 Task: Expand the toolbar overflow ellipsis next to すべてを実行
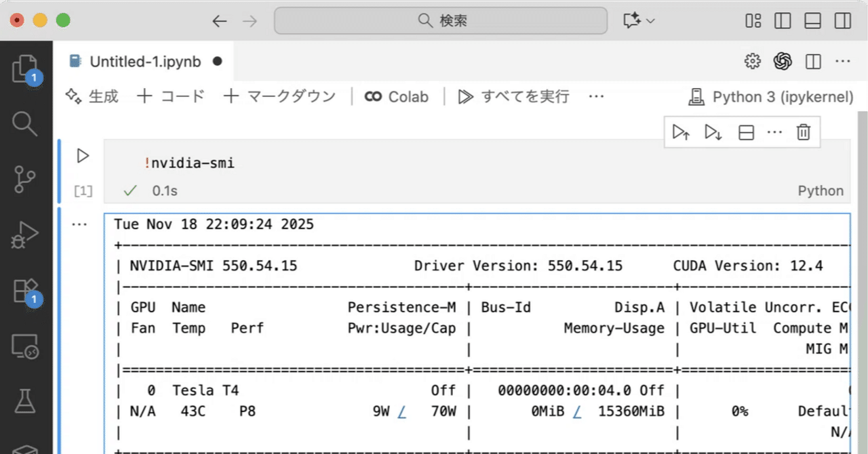[595, 96]
